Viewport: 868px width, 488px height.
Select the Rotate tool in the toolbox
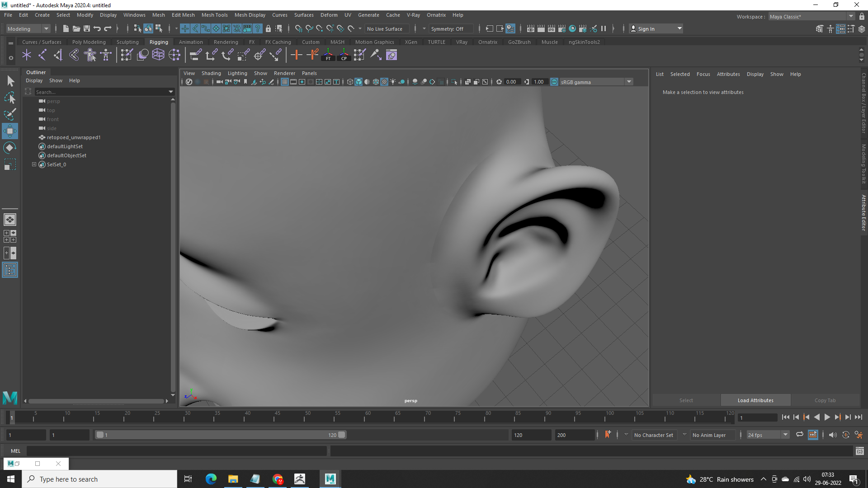[x=10, y=148]
